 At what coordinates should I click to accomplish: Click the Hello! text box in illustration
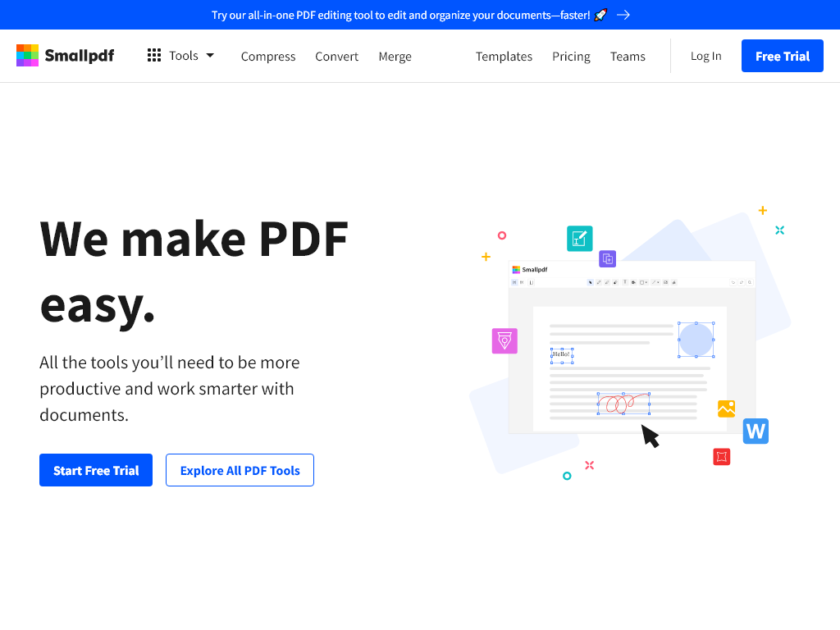point(562,356)
